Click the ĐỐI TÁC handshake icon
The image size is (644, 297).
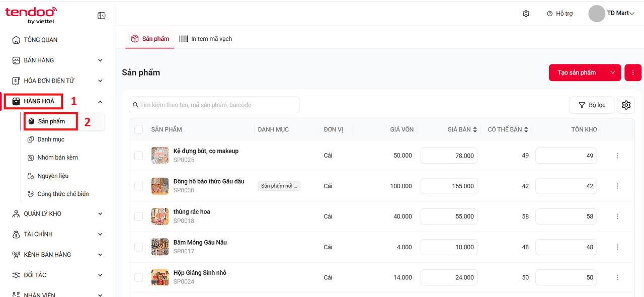click(x=16, y=275)
